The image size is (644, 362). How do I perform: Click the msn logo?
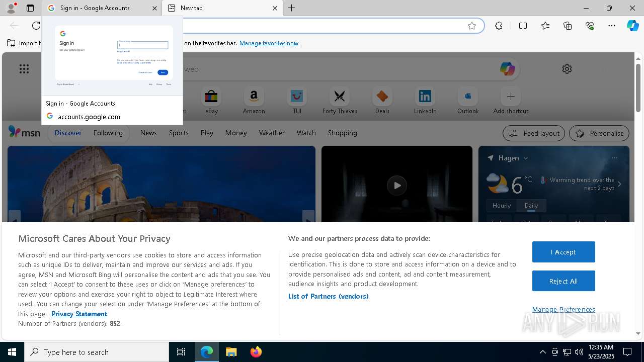[24, 132]
